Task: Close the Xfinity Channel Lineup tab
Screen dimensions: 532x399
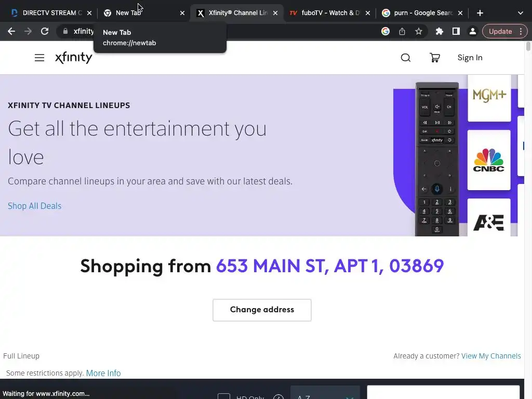Action: coord(275,13)
